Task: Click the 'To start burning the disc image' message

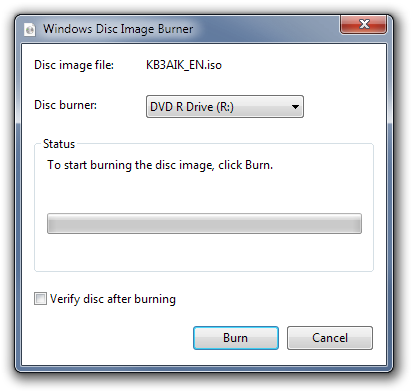Action: coord(160,165)
